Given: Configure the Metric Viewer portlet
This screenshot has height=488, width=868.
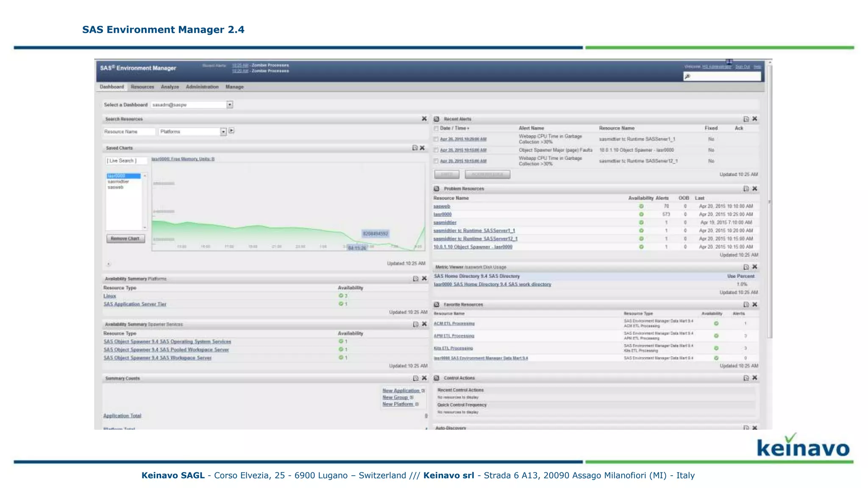Looking at the screenshot, I should click(746, 267).
